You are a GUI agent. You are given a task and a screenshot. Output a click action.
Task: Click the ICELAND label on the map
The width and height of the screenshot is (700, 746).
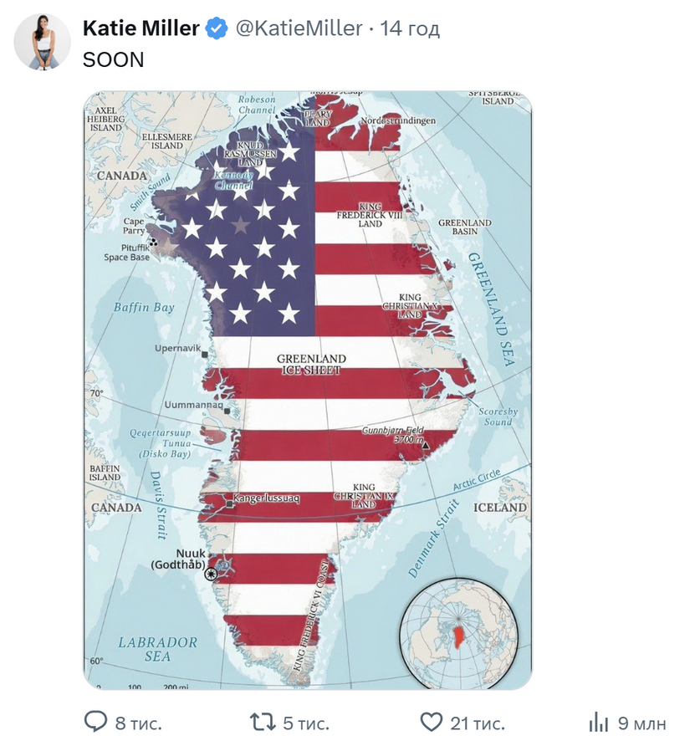pyautogui.click(x=500, y=508)
